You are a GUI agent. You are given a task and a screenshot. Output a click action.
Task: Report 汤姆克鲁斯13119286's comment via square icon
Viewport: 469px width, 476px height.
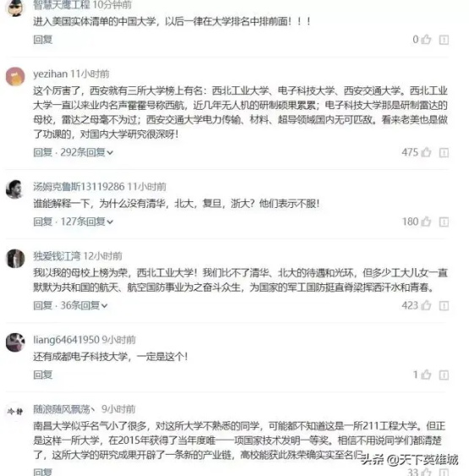[x=444, y=222]
